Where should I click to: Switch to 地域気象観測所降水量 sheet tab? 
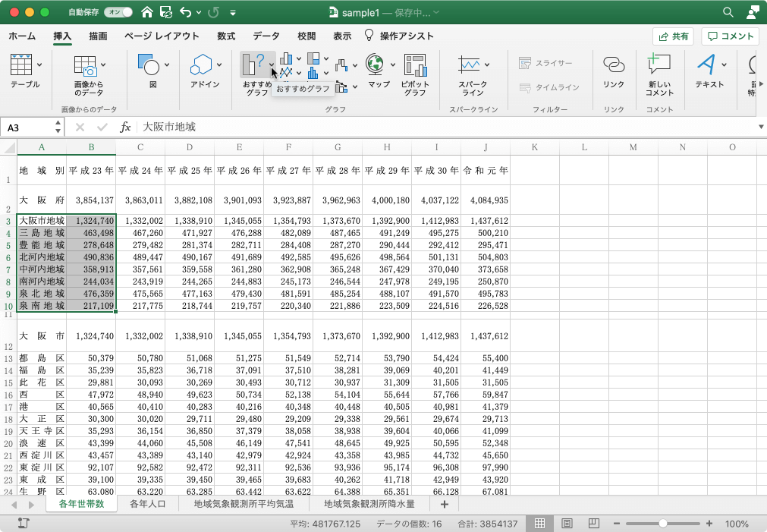pyautogui.click(x=369, y=504)
